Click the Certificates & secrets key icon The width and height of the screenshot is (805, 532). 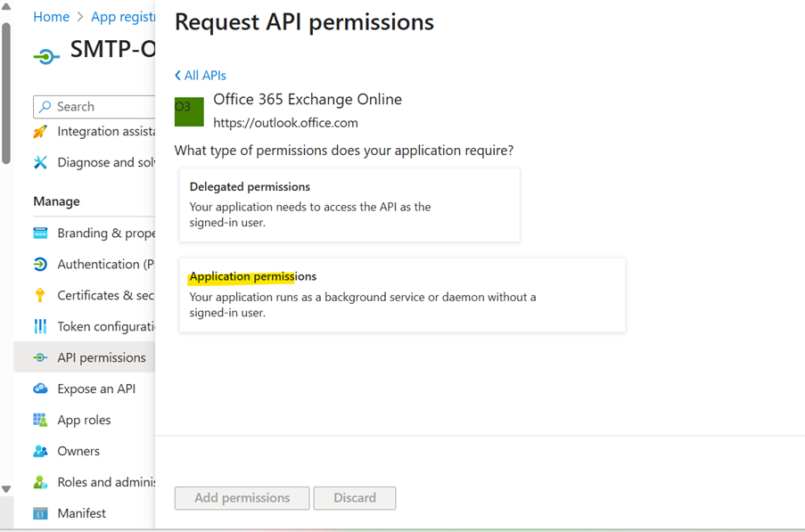[40, 295]
